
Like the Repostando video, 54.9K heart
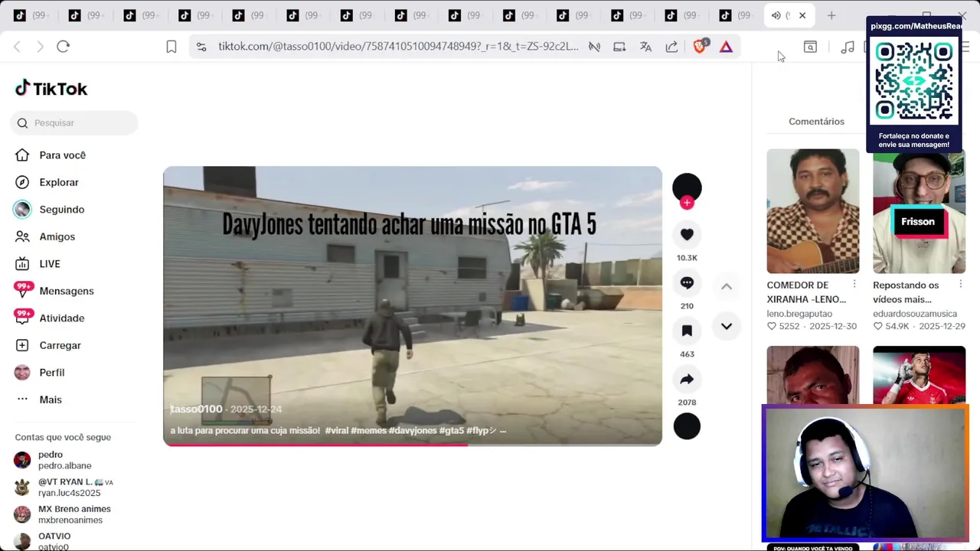click(877, 326)
